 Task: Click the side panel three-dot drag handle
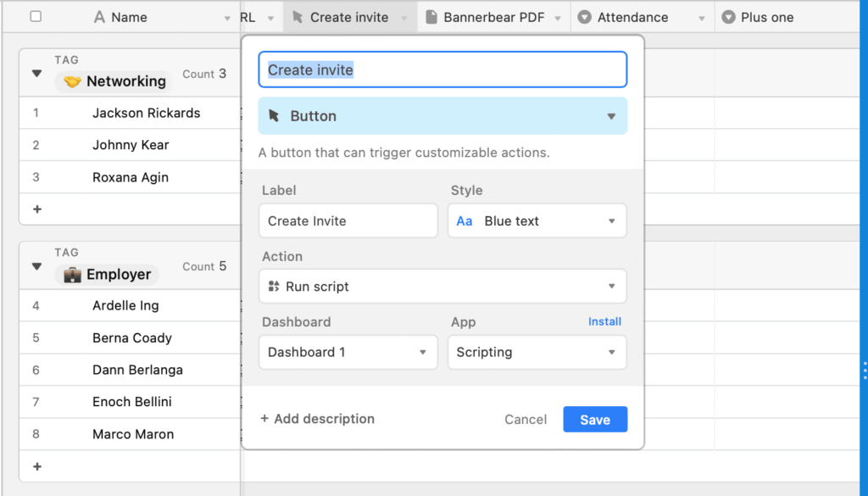coord(864,371)
